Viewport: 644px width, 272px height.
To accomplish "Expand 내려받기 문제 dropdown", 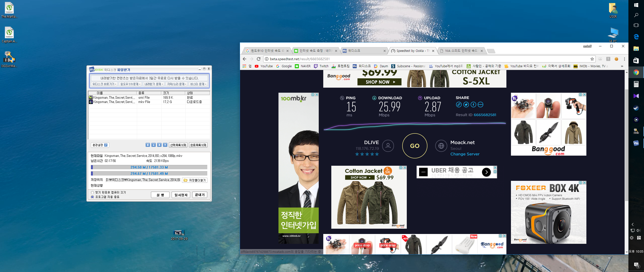I will point(154,84).
